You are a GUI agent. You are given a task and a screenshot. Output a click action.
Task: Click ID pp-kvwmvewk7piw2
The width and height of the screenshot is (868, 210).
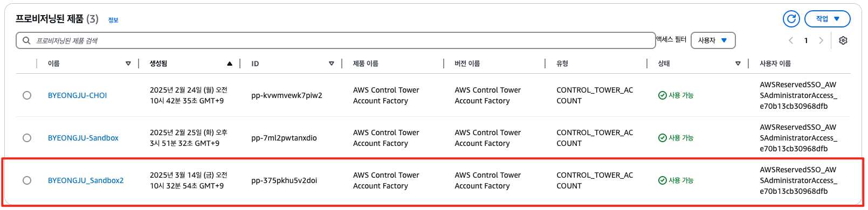coord(287,95)
